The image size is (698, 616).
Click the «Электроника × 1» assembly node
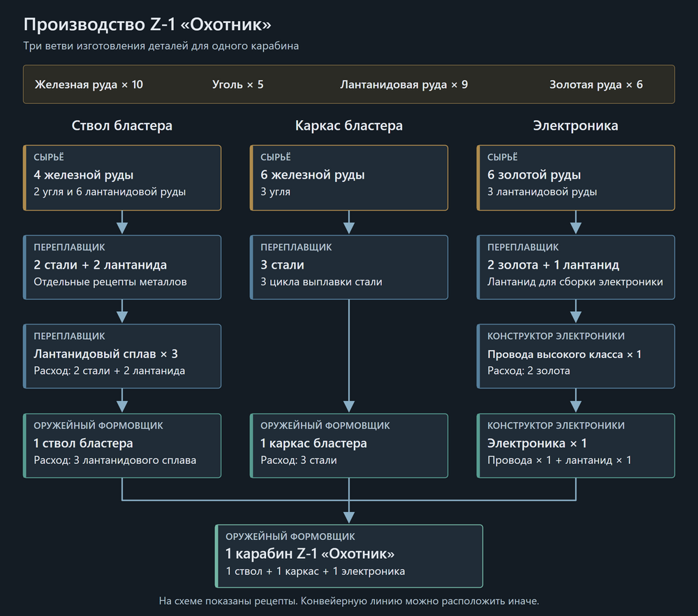click(x=576, y=446)
